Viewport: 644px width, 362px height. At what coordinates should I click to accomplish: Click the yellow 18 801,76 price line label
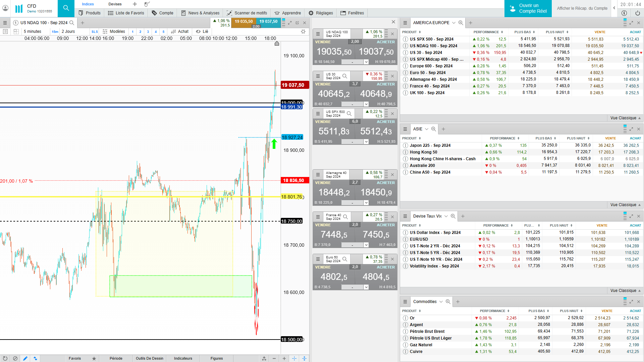[x=292, y=197]
